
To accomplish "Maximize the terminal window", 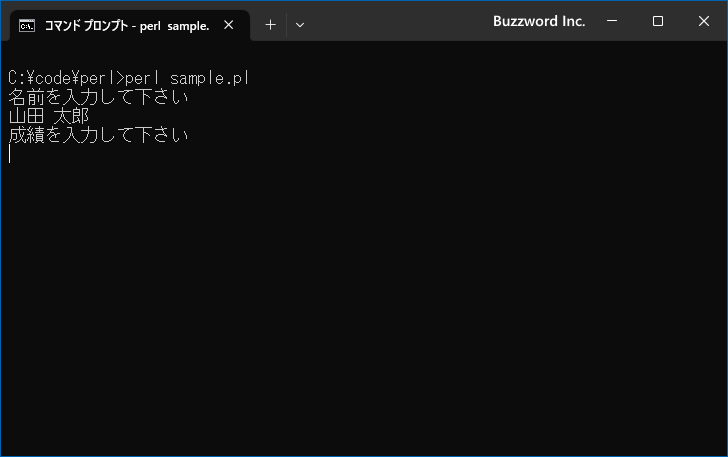I will 657,21.
